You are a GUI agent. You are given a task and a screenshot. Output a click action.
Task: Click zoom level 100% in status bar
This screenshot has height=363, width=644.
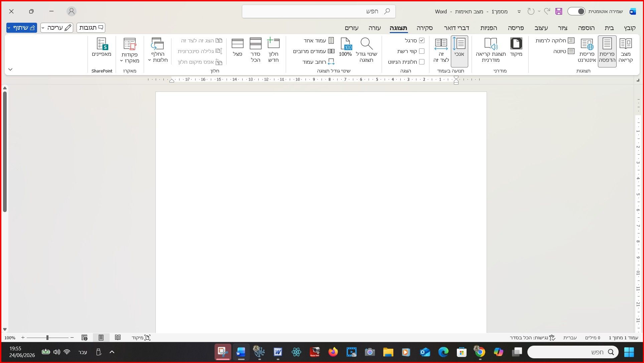tap(10, 338)
